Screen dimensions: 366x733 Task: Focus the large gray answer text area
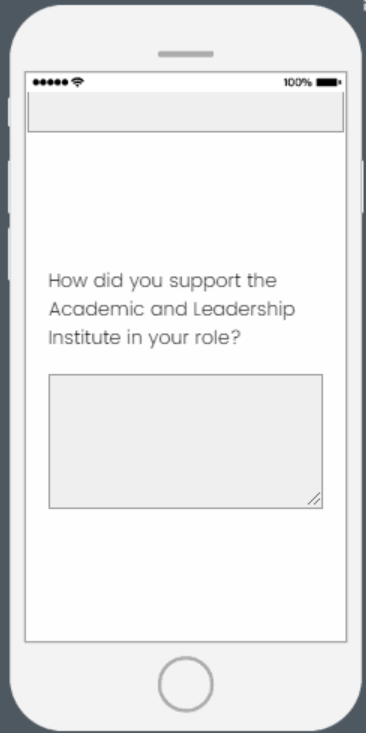186,441
